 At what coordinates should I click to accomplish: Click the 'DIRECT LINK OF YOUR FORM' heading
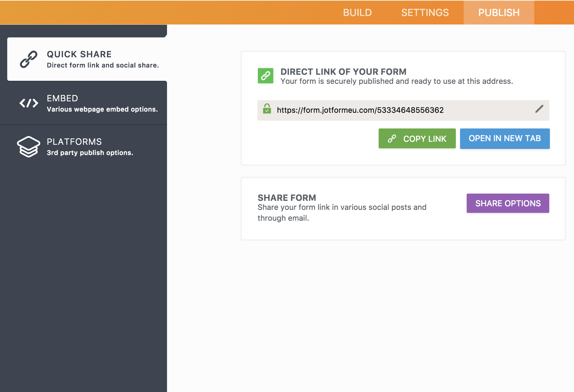point(343,72)
